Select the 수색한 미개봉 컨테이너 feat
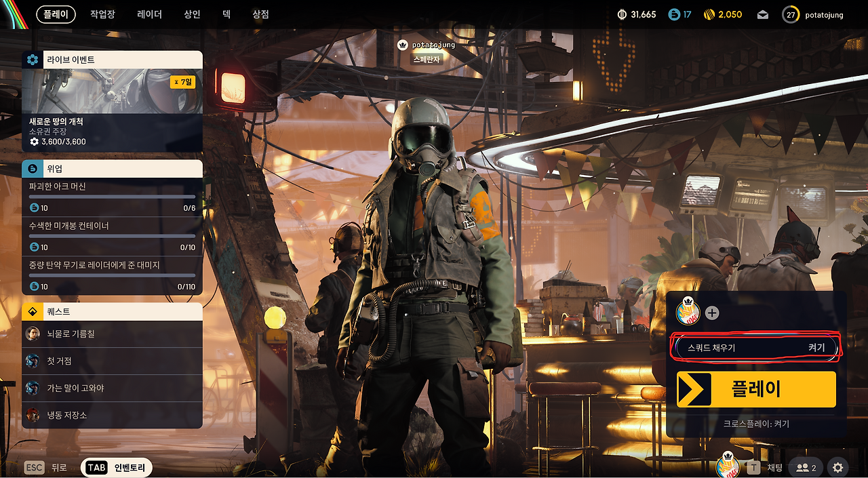868x478 pixels. 113,237
